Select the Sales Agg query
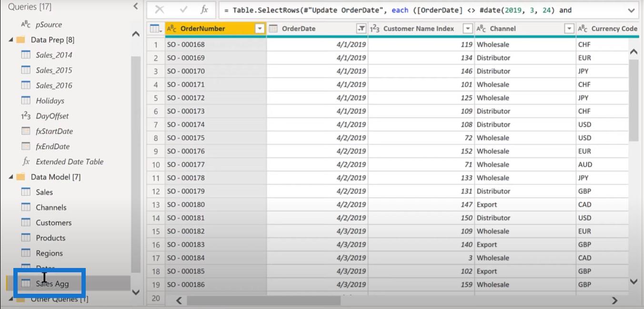644x309 pixels. pyautogui.click(x=52, y=284)
